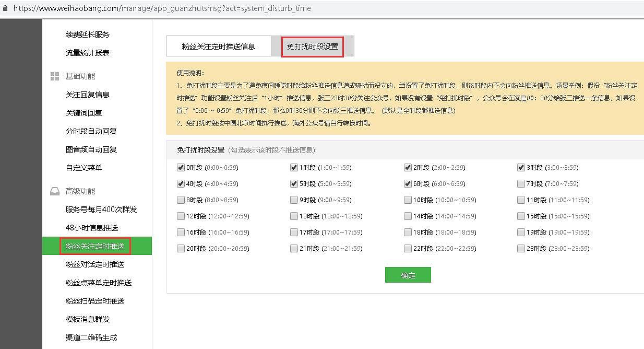Disable the 5时段 (5:00~5:59) checkbox
The width and height of the screenshot is (644, 349).
point(294,183)
